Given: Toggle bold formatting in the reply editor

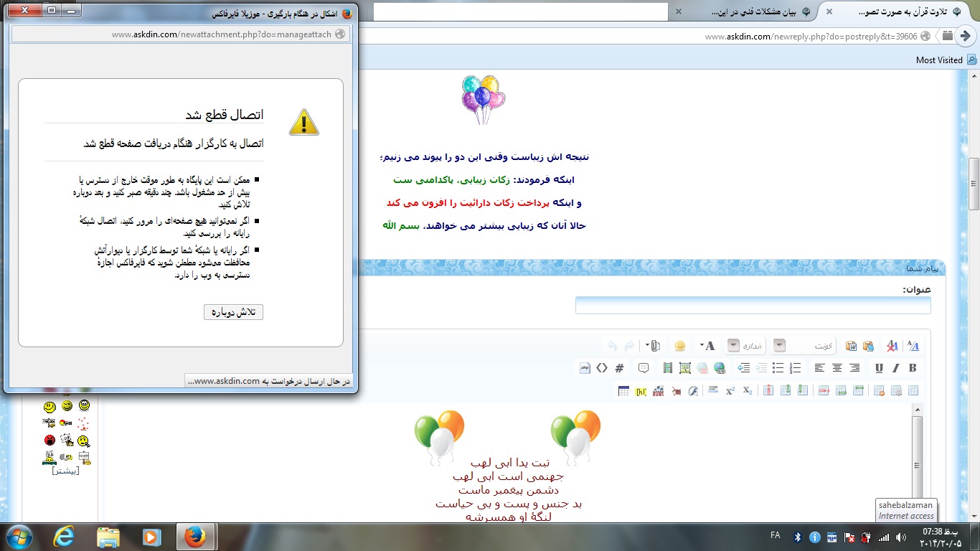Looking at the screenshot, I should tap(913, 368).
